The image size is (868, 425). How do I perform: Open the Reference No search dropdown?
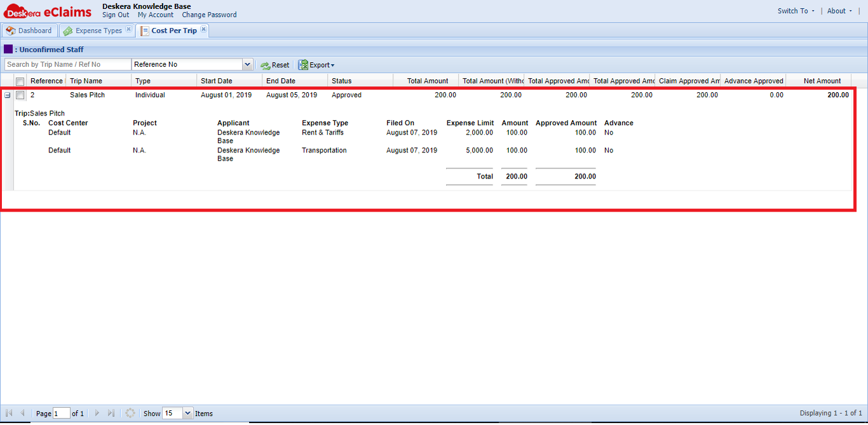(x=247, y=64)
